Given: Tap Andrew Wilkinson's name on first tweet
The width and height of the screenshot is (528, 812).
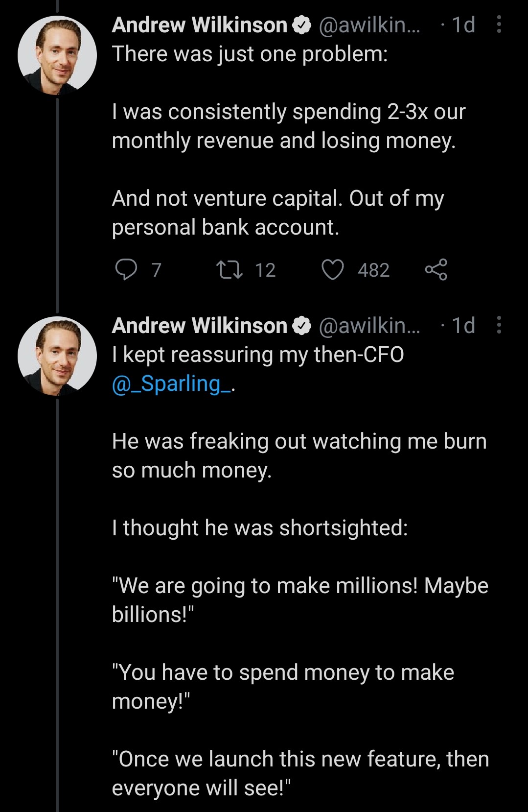Looking at the screenshot, I should click(199, 25).
